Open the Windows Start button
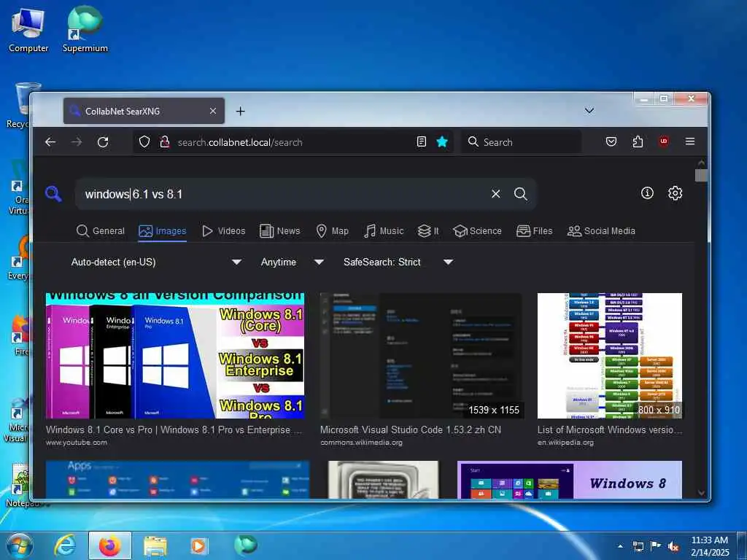 pyautogui.click(x=19, y=545)
